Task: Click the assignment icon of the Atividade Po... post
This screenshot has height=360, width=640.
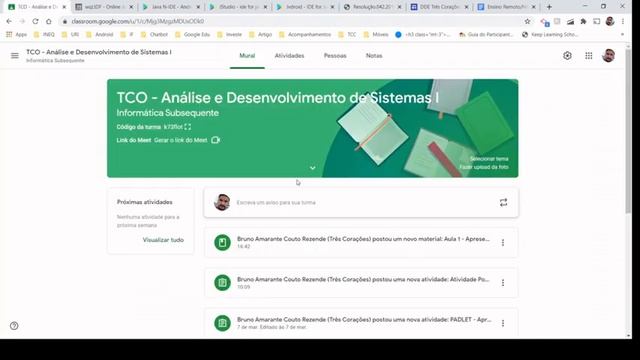Action: point(222,283)
